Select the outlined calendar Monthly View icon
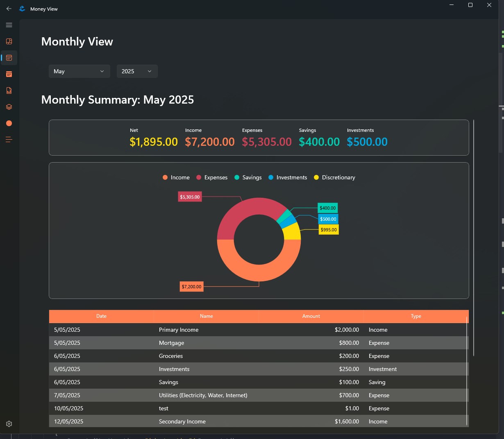Viewport: 504px width, 439px height. [9, 58]
